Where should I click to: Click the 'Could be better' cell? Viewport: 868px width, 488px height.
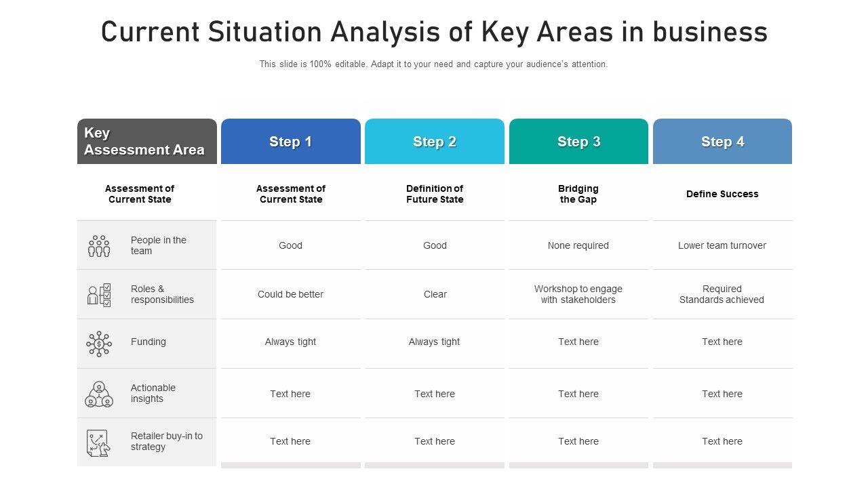(x=290, y=294)
